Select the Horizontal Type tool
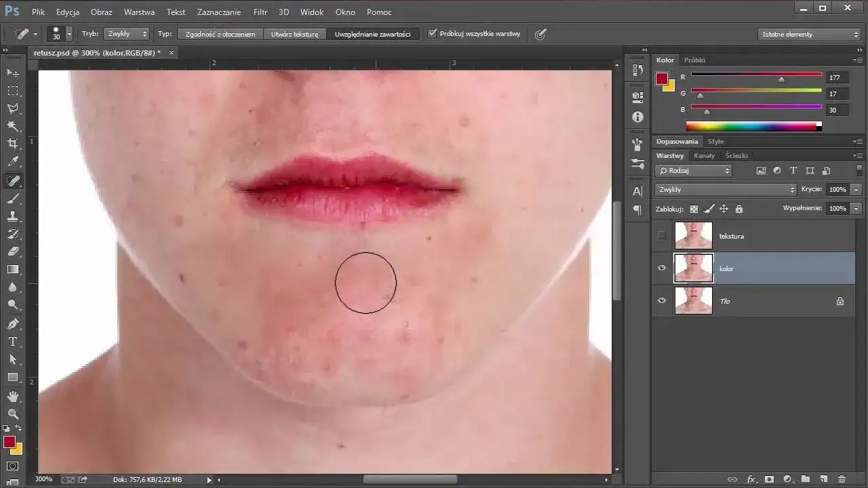Image resolution: width=868 pixels, height=488 pixels. tap(14, 342)
